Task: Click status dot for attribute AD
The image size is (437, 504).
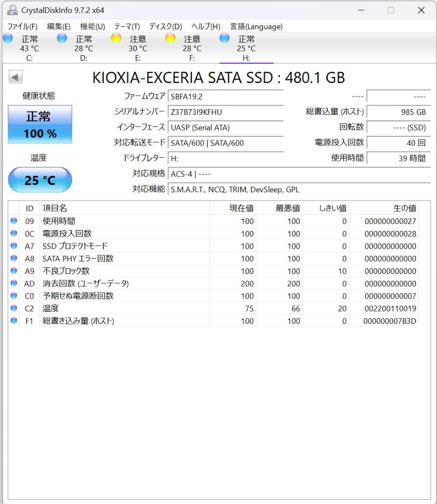Action: point(14,283)
